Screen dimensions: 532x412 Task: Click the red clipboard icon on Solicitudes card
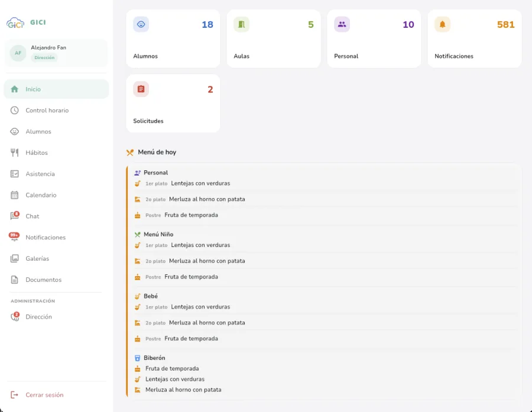[141, 89]
